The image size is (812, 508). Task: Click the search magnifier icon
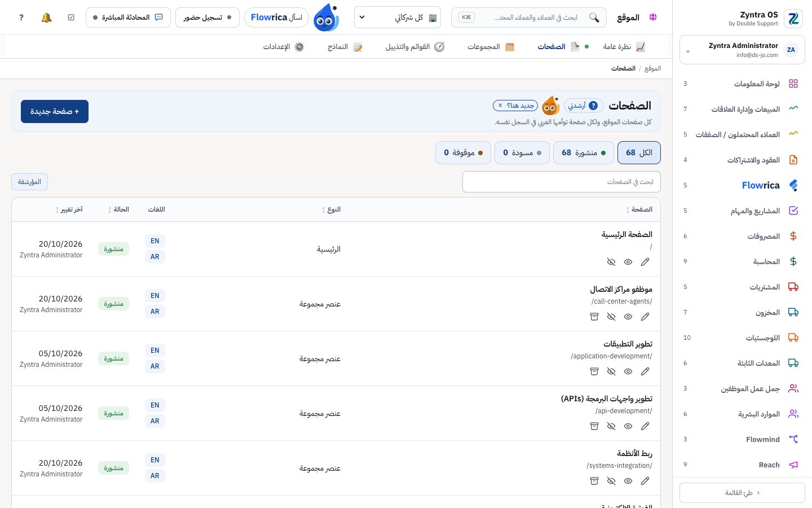coord(594,17)
